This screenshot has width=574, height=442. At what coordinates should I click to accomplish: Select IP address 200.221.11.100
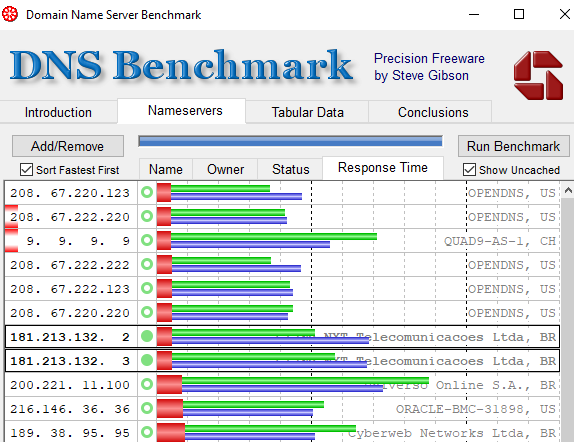pos(70,385)
